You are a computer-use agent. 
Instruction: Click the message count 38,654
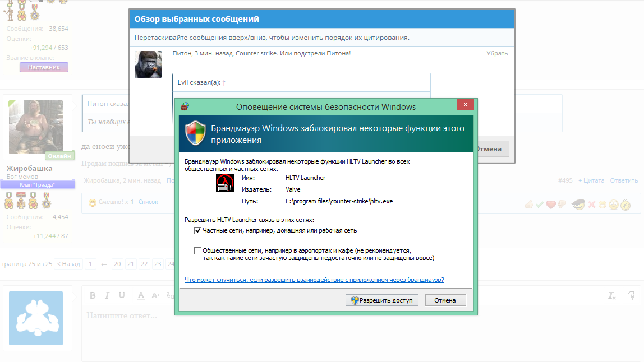(x=59, y=29)
